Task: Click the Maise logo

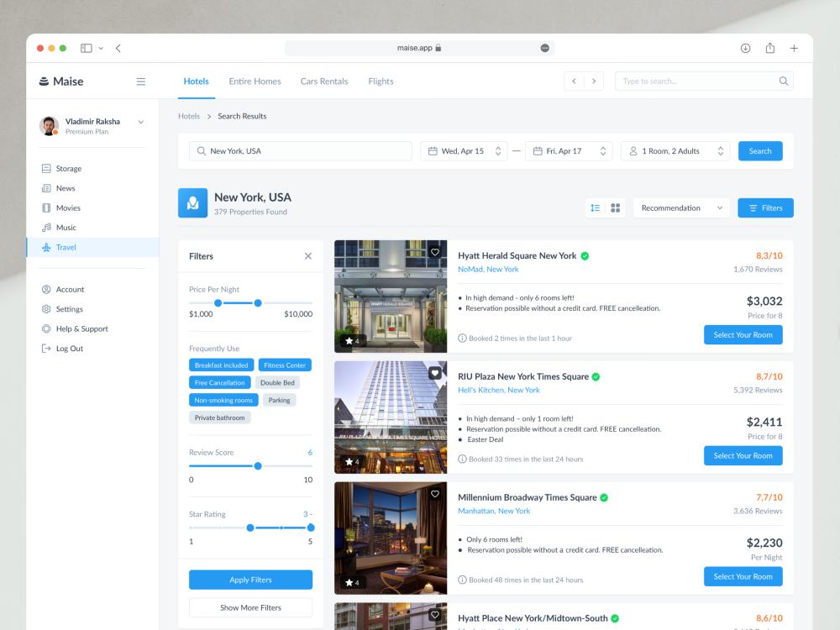Action: 61,81
